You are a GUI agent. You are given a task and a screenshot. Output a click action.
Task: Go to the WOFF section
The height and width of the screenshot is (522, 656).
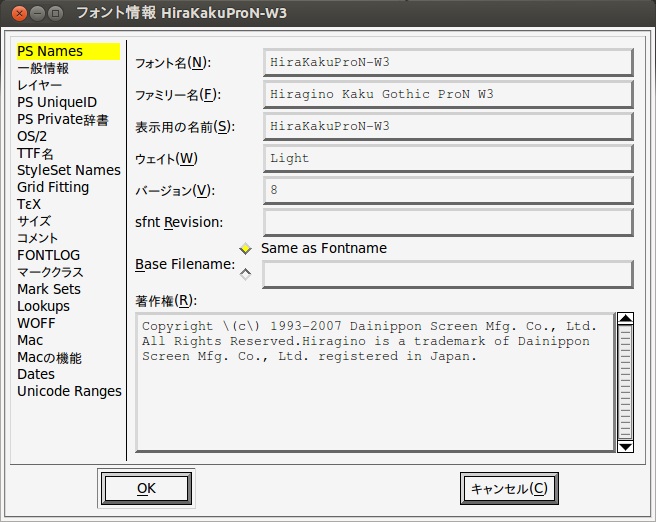(36, 323)
